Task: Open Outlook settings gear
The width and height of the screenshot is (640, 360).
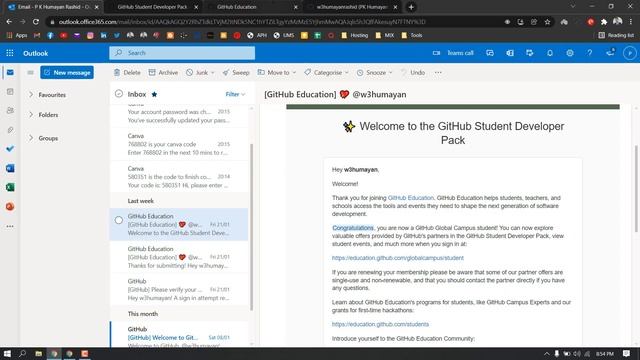Action: 570,53
